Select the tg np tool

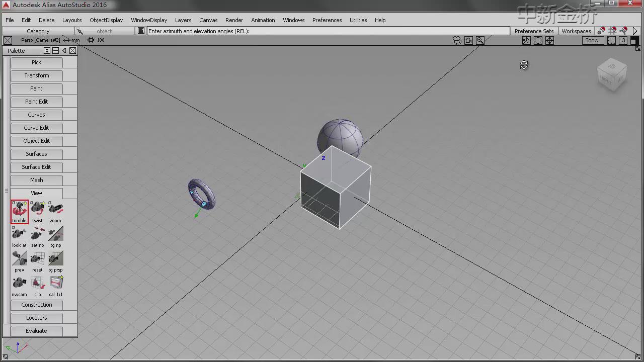[x=56, y=236]
